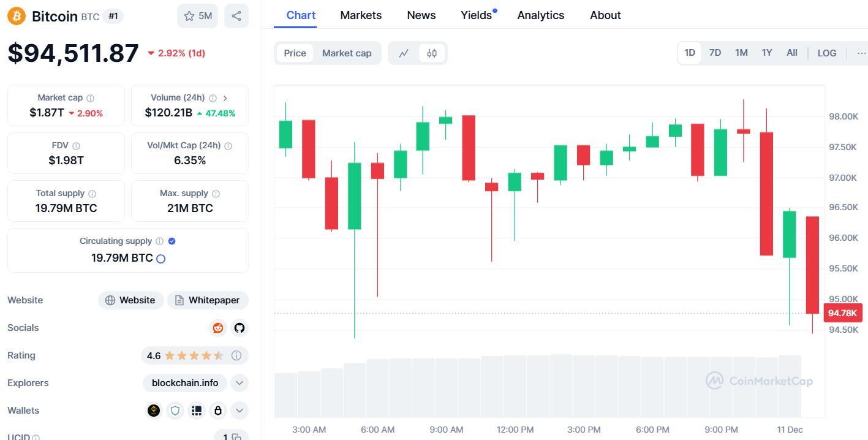868x440 pixels.
Task: Expand the Explorers dropdown chevron
Action: (240, 383)
